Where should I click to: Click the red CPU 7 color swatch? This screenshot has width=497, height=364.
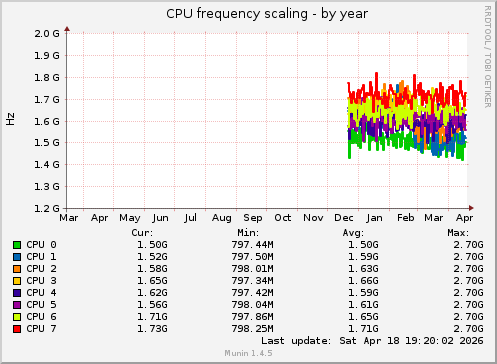point(17,329)
